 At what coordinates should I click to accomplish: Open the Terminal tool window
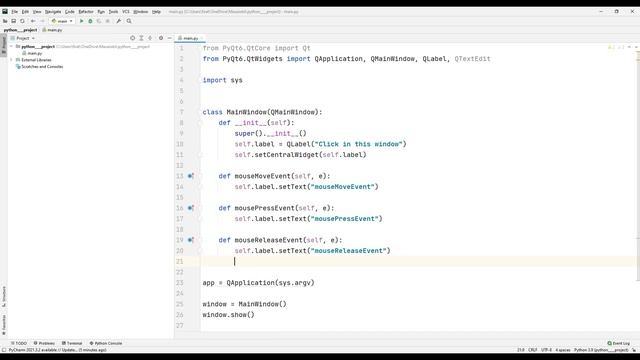point(72,343)
